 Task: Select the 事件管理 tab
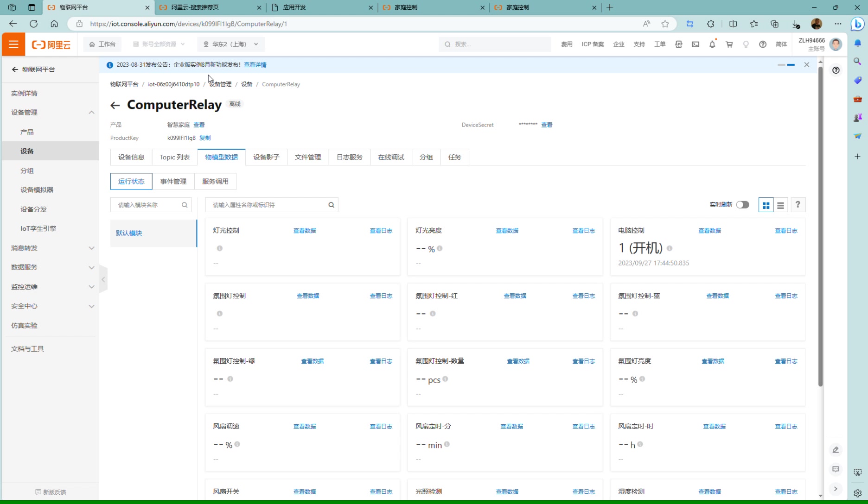point(173,182)
